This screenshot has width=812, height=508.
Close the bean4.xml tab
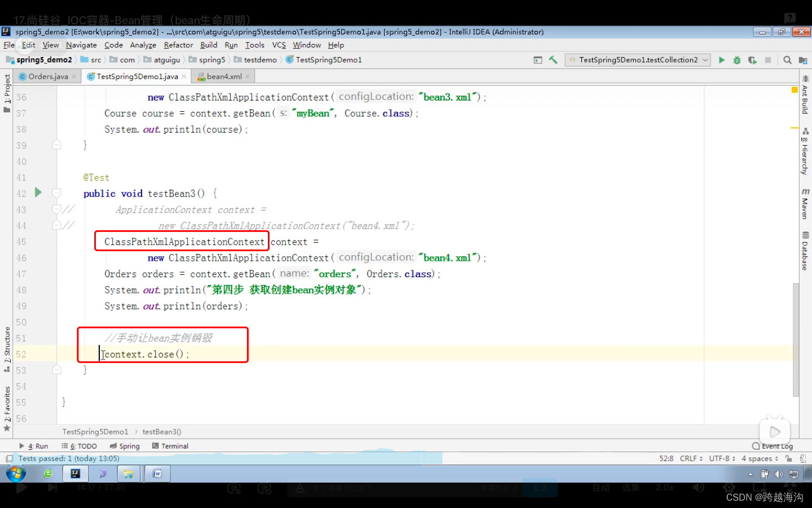[247, 77]
